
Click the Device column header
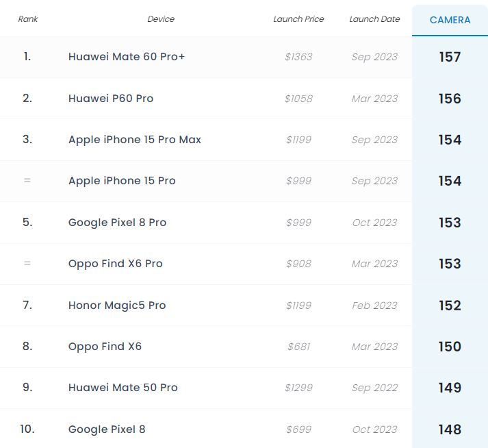coord(161,19)
